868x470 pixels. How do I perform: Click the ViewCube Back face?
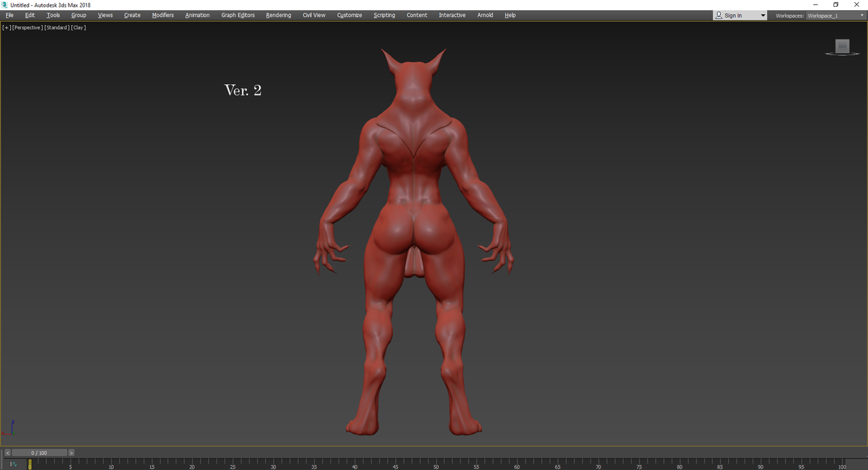[842, 46]
